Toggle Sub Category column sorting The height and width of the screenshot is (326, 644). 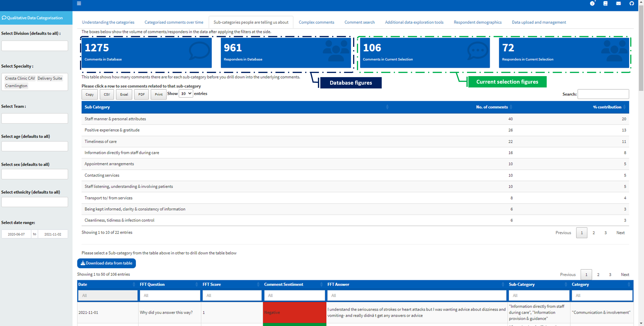[388, 107]
